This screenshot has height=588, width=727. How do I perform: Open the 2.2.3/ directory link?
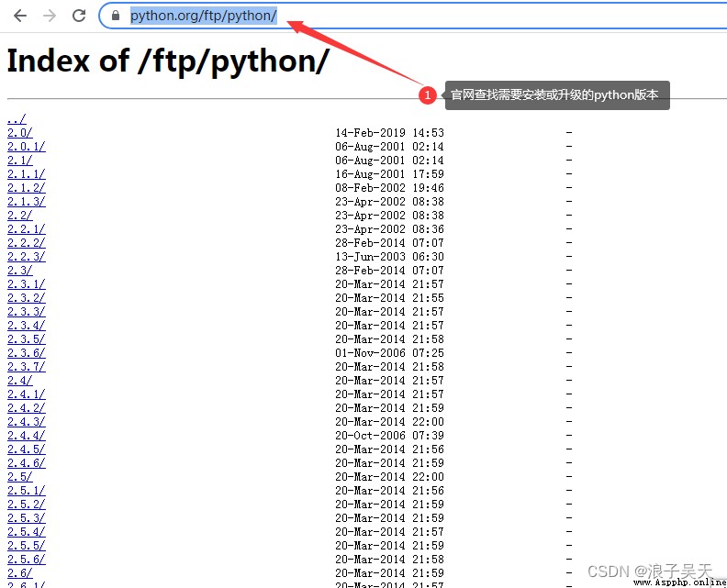coord(27,257)
